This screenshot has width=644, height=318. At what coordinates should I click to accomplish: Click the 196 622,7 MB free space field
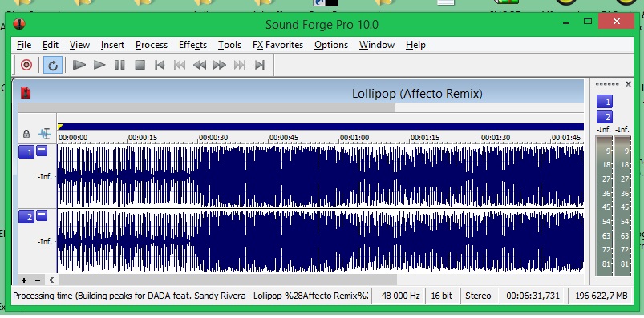601,296
